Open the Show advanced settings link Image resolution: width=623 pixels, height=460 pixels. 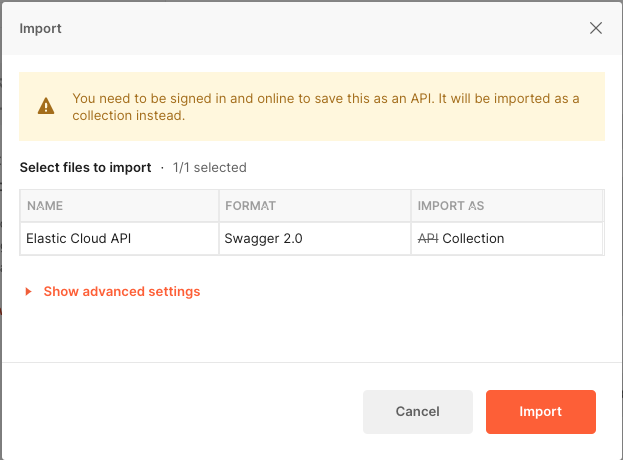[121, 292]
